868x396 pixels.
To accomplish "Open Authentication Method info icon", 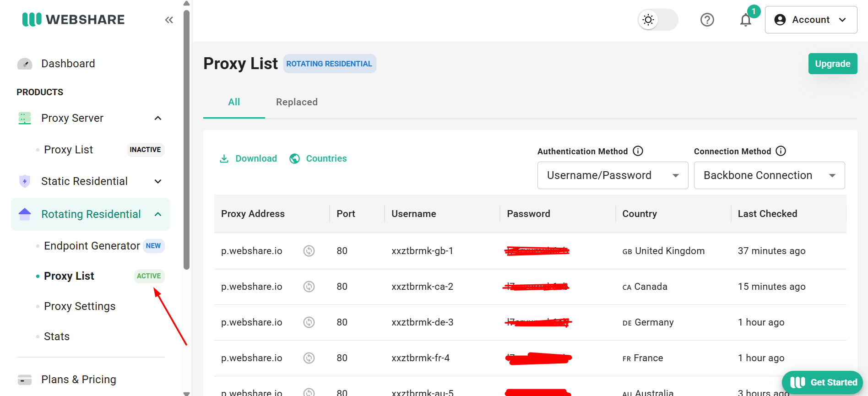I will (x=638, y=151).
